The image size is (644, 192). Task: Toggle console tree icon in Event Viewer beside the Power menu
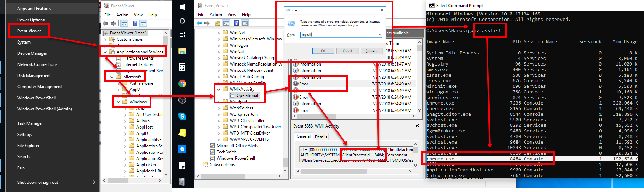click(x=124, y=23)
